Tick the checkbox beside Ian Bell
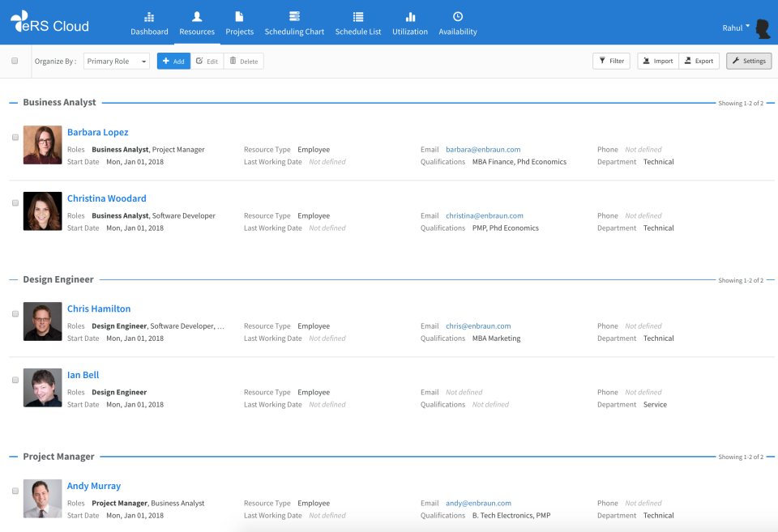Image resolution: width=778 pixels, height=532 pixels. (15, 381)
